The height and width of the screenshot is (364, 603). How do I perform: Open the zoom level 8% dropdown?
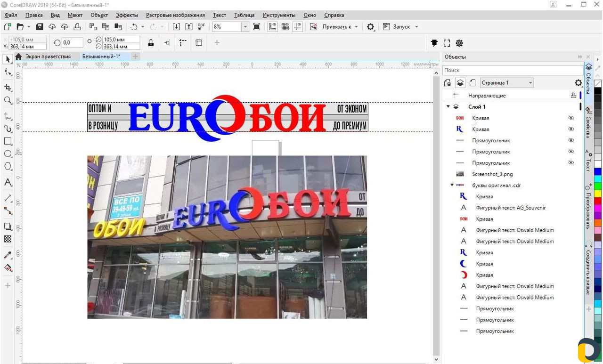click(245, 27)
